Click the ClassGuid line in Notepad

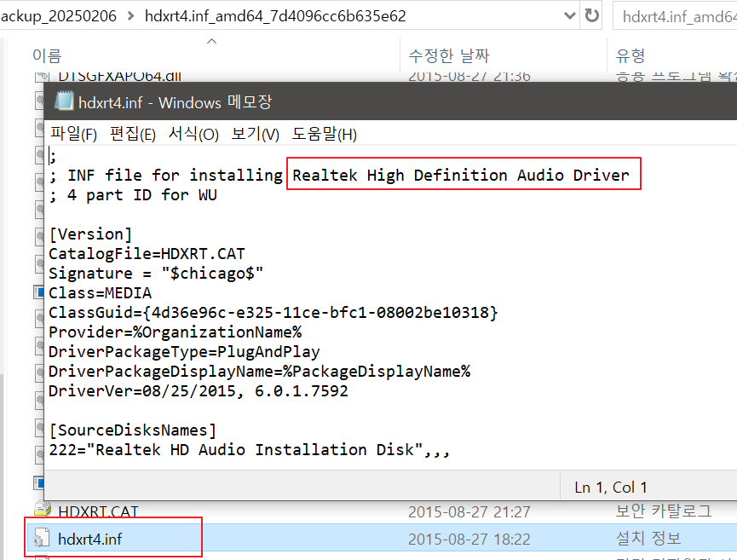273,312
